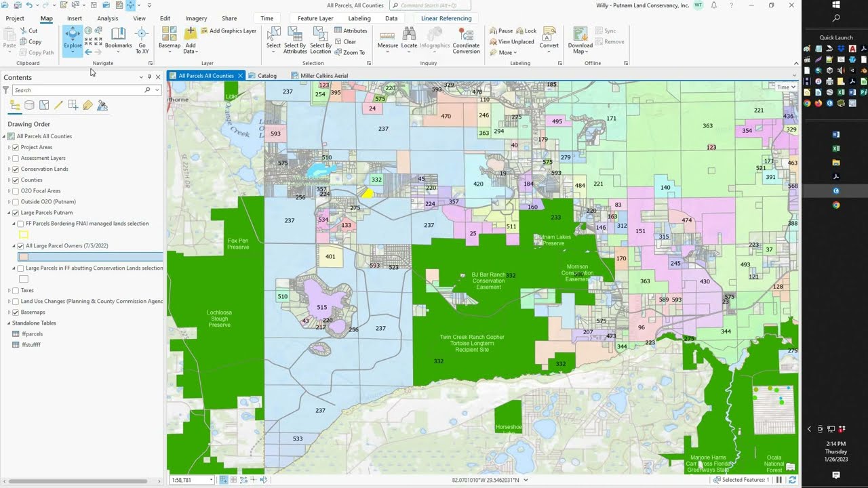Open the map scale dropdown
868x488 pixels.
point(212,480)
